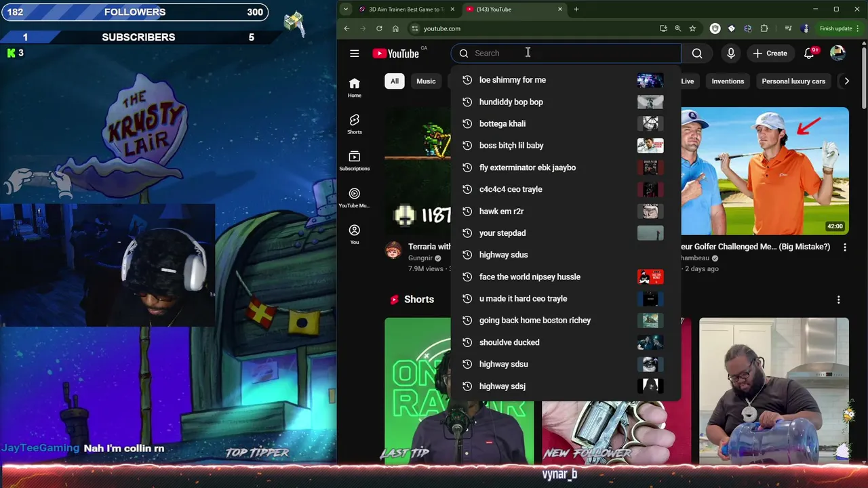Close the (143) YouTube tab
The image size is (868, 488).
(x=560, y=9)
